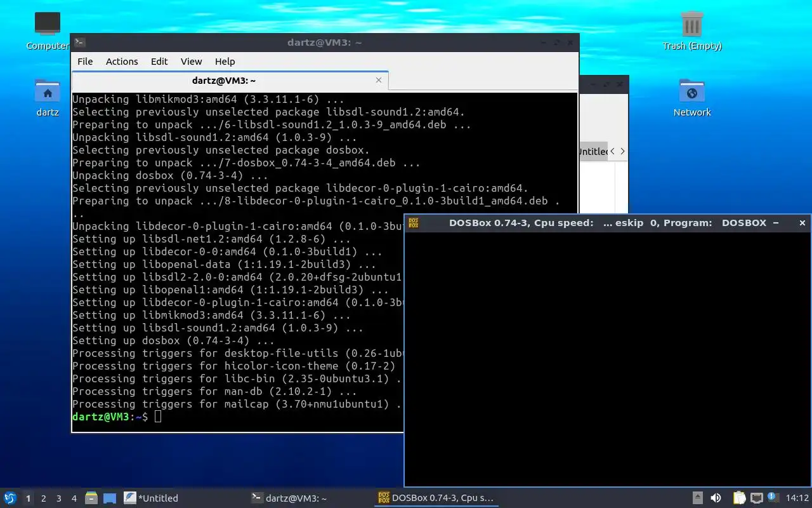Open the Help menu in the terminal
812x508 pixels.
[225, 62]
